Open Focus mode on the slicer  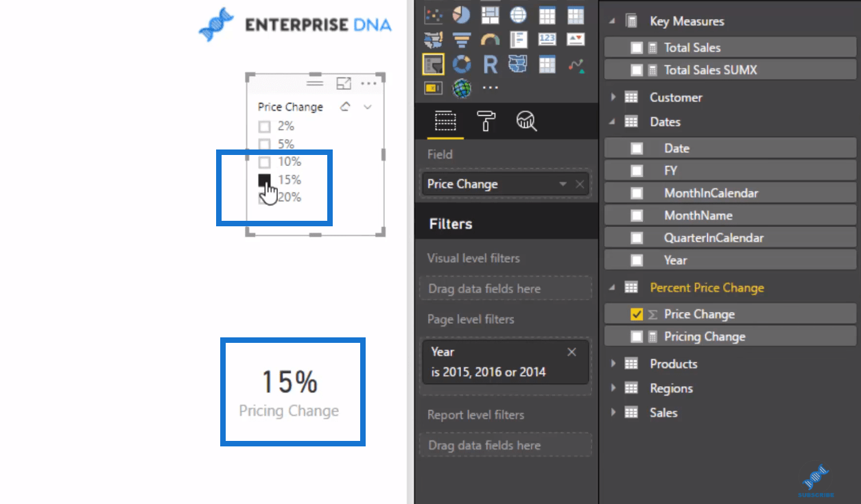coord(344,84)
